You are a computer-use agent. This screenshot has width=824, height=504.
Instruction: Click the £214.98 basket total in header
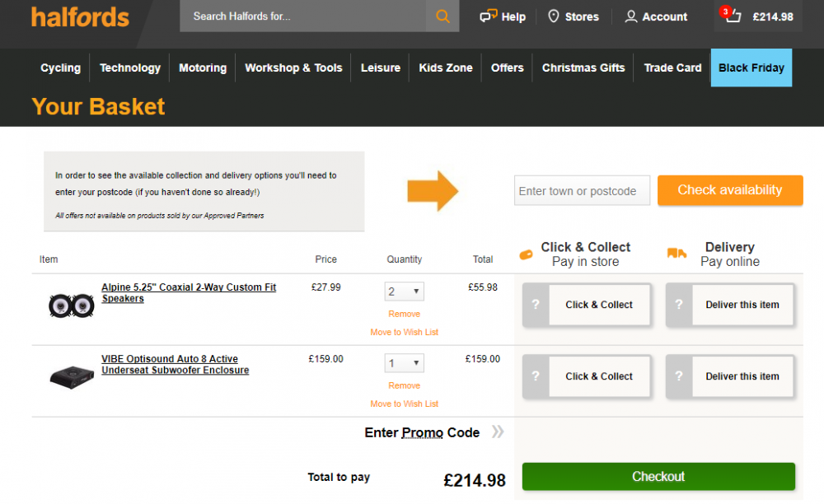(773, 16)
